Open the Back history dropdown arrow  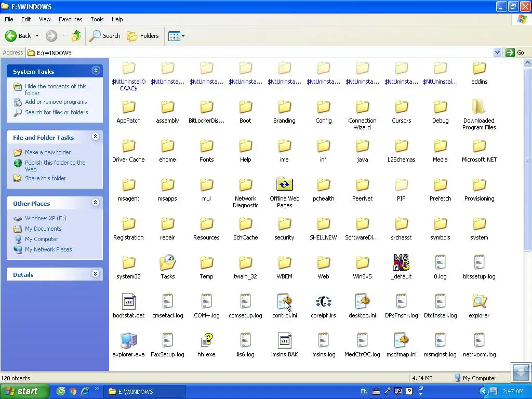[37, 36]
